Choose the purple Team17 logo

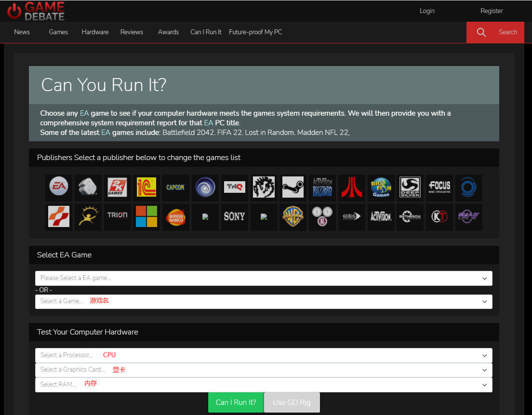pos(468,216)
